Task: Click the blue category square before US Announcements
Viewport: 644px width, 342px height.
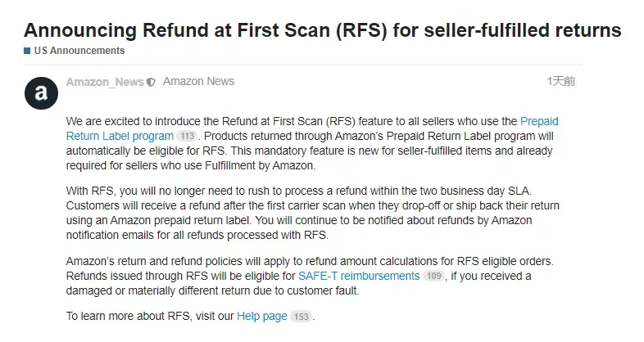Action: [27, 51]
